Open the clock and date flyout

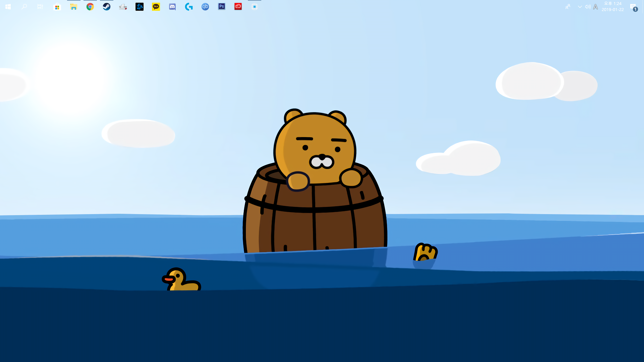click(612, 7)
